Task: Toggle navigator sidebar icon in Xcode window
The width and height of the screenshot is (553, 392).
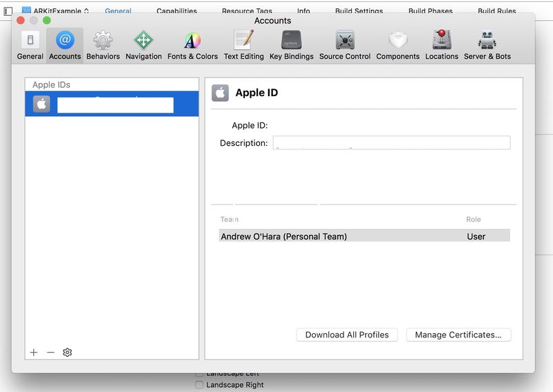Action: tap(8, 11)
